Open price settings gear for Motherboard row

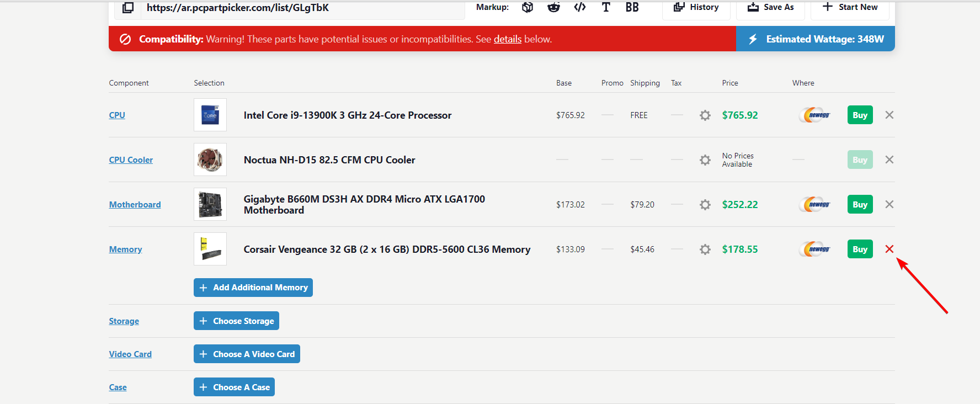pos(705,205)
